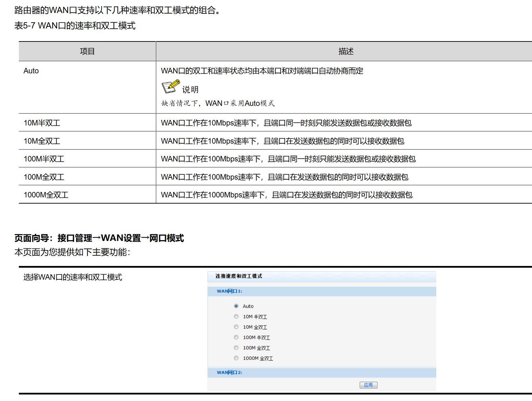Click the 选择WAN口的速率和双工模式 function description
Image resolution: width=532 pixels, height=401 pixels.
(73, 277)
